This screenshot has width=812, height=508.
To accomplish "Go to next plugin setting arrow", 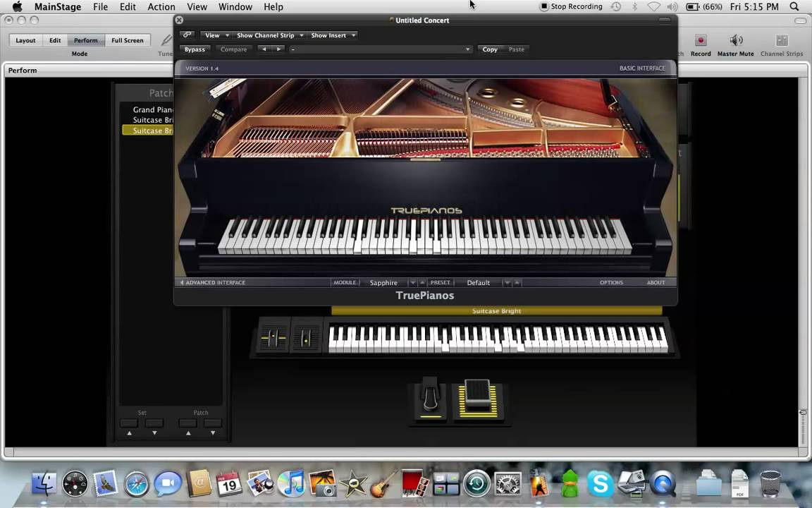I will point(278,49).
